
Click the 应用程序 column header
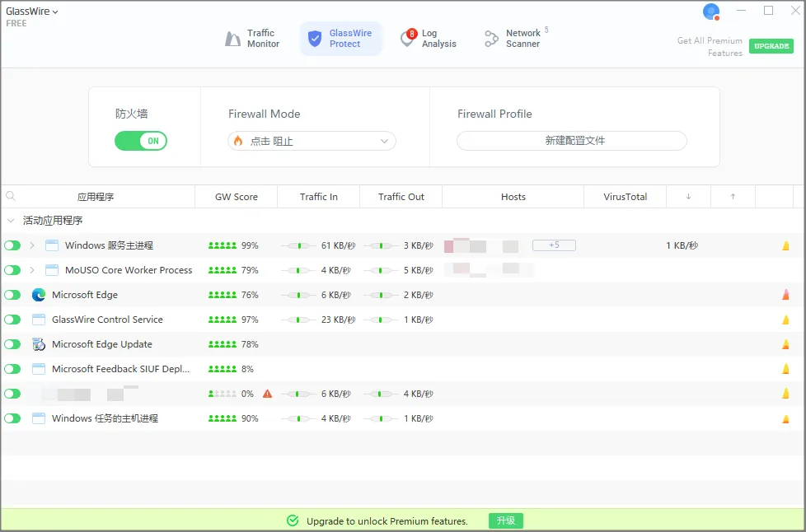click(x=96, y=197)
